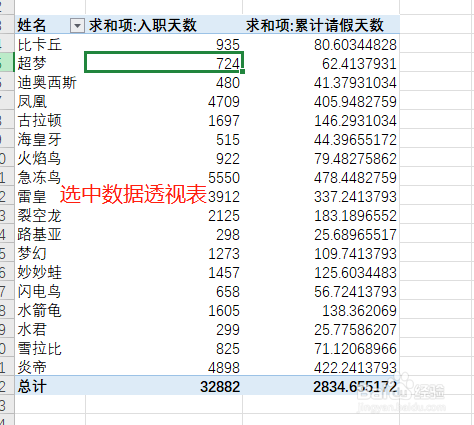The image size is (474, 425).
Task: Select the cell with value 1697
Action: tap(164, 120)
